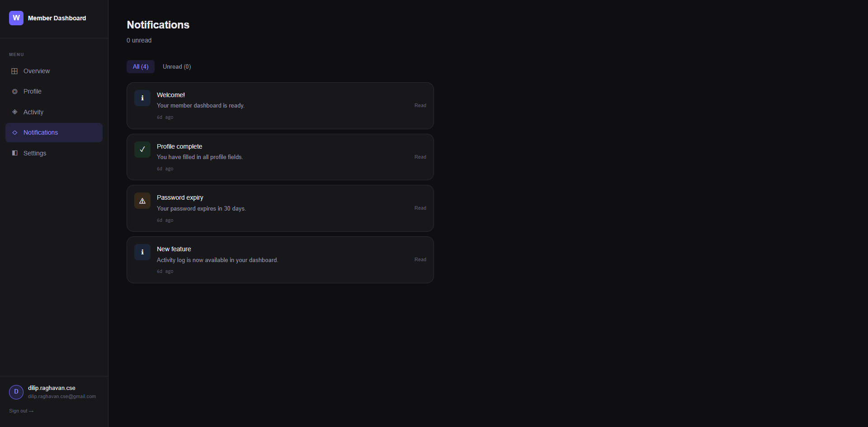Click the info icon on New feature
Image resolution: width=868 pixels, height=427 pixels.
[142, 252]
